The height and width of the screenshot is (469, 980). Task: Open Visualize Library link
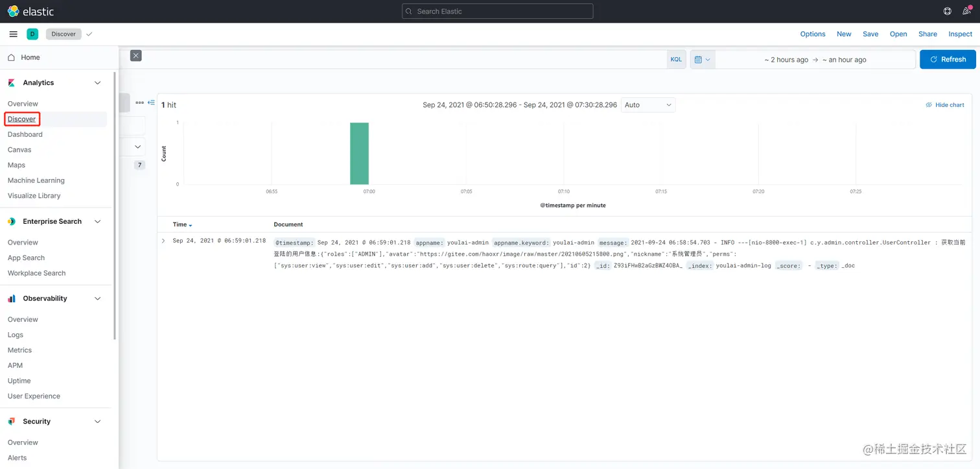(x=34, y=195)
